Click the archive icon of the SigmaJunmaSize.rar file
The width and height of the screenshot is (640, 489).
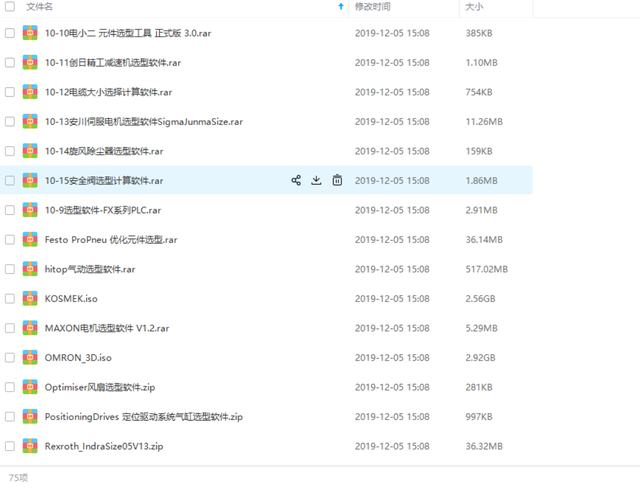tap(30, 121)
